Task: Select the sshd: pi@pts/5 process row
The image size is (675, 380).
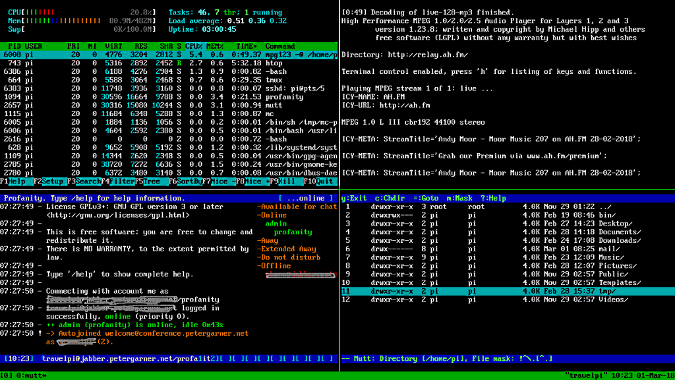Action: tap(169, 88)
